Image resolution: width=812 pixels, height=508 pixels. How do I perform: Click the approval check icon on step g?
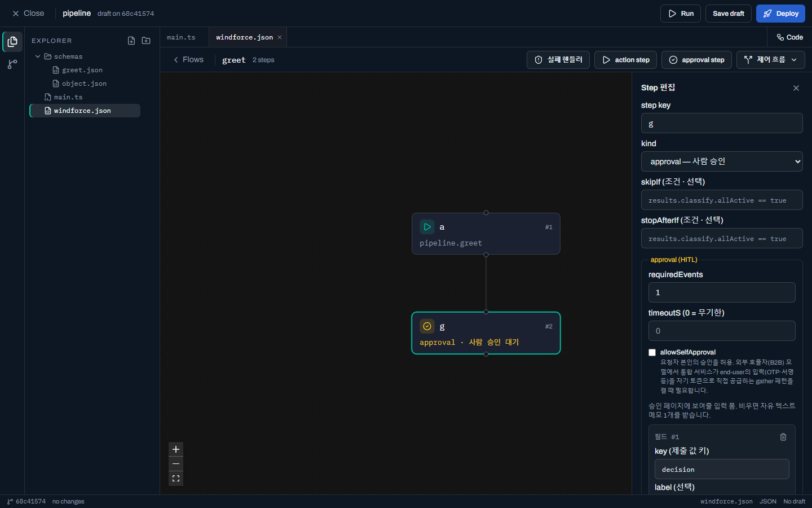click(427, 326)
